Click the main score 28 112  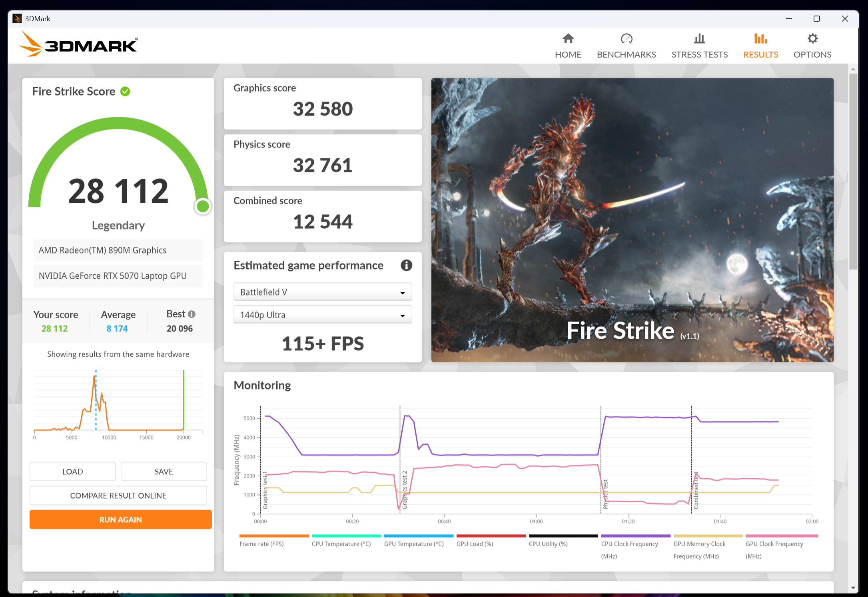point(118,191)
